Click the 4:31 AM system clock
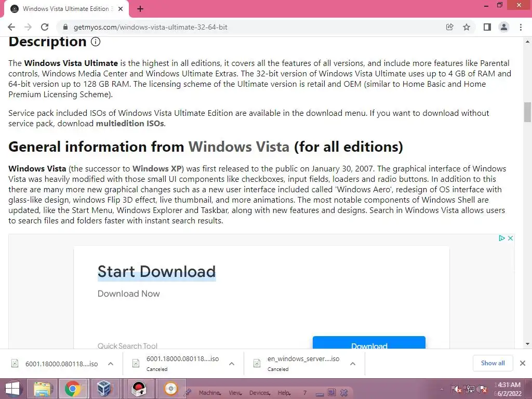 point(509,389)
